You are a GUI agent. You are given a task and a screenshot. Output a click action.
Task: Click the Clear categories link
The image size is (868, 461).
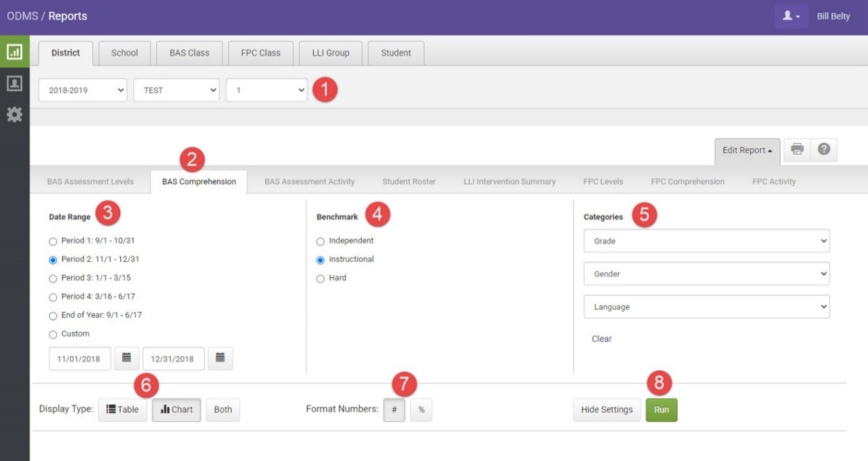pos(602,339)
